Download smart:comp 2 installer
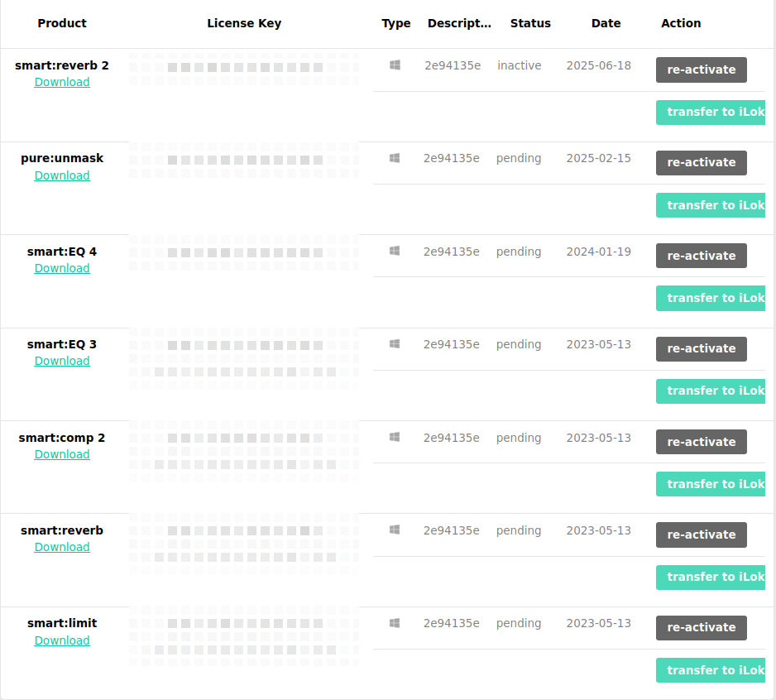Viewport: 776px width, 700px height. 62,454
